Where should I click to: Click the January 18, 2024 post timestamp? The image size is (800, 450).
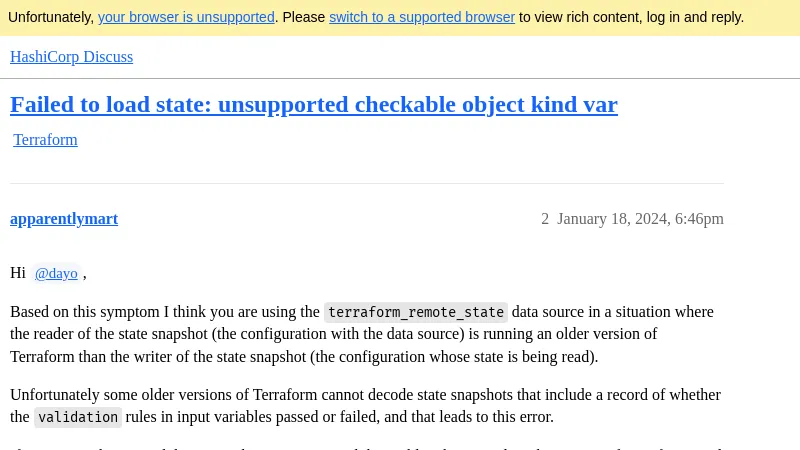[640, 219]
